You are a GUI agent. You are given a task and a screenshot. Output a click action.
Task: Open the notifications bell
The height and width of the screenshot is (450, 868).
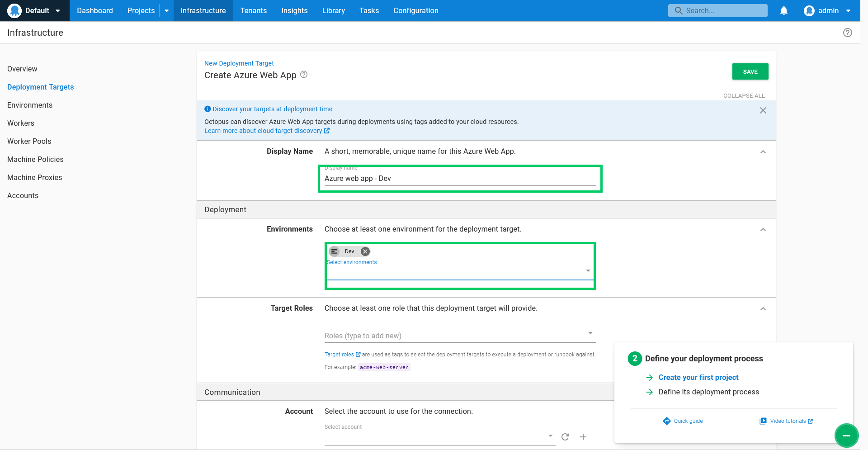(x=784, y=10)
